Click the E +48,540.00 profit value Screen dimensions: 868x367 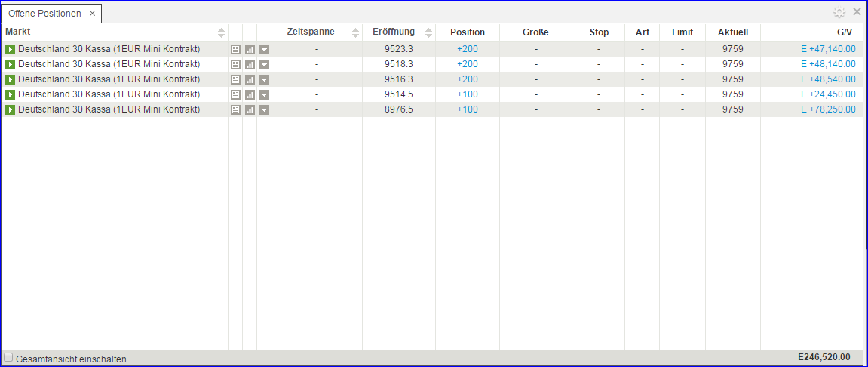828,79
